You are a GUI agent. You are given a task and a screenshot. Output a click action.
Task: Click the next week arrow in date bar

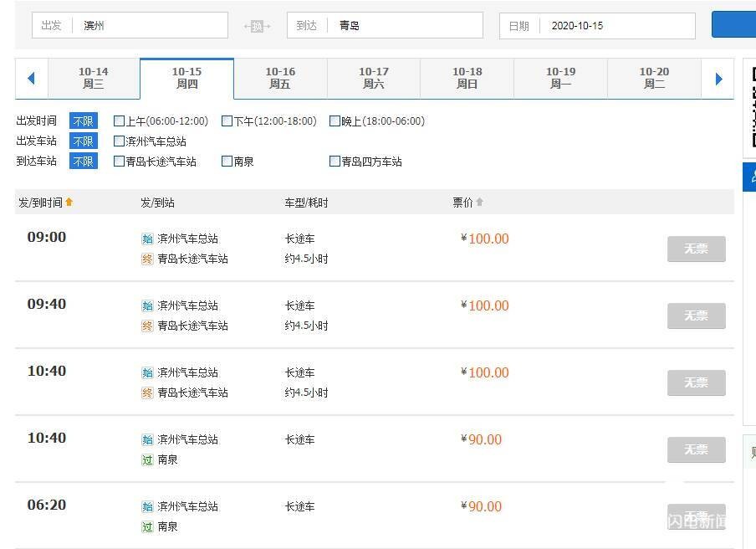coord(718,79)
